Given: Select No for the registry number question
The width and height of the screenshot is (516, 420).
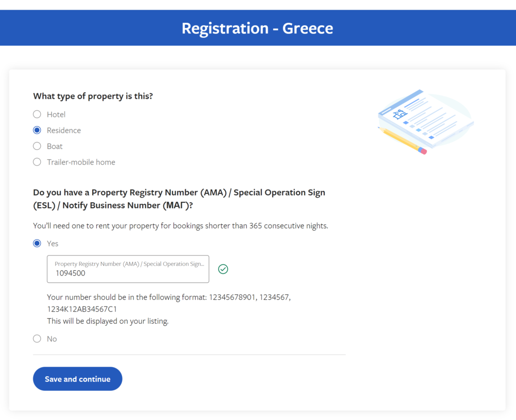Looking at the screenshot, I should click(37, 338).
